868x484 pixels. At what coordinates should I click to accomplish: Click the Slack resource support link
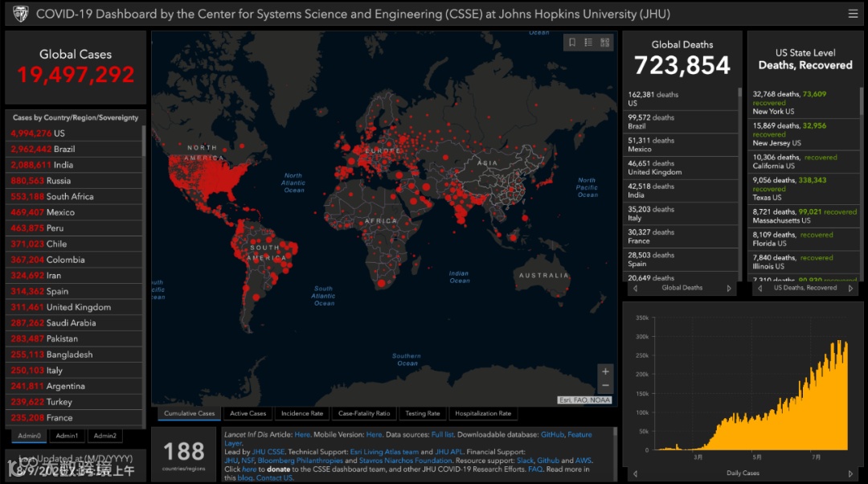click(525, 460)
